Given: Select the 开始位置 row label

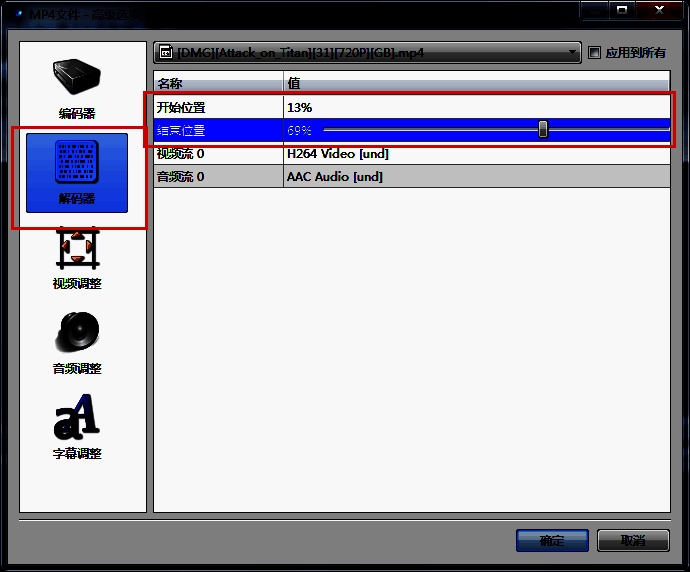Looking at the screenshot, I should point(218,107).
